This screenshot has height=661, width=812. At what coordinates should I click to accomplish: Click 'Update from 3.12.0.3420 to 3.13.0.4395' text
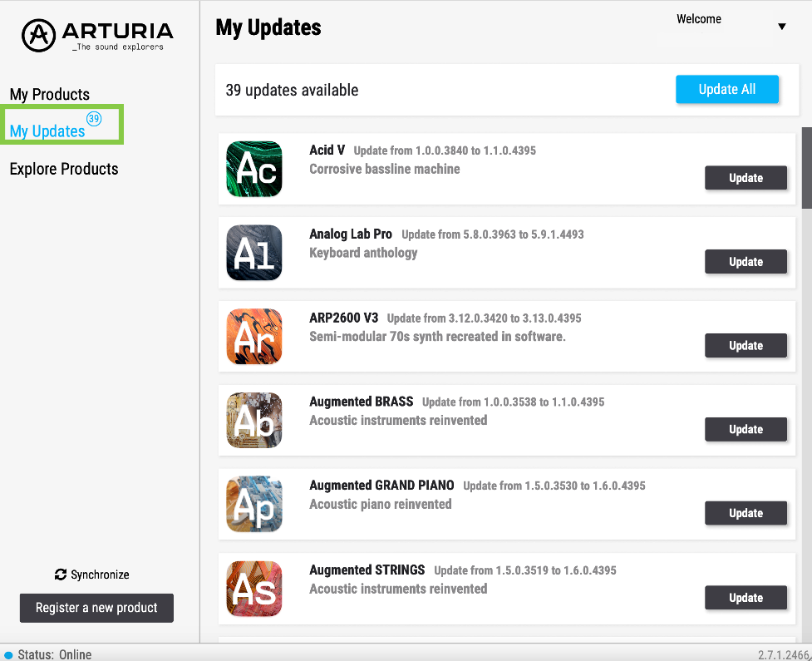pos(485,318)
